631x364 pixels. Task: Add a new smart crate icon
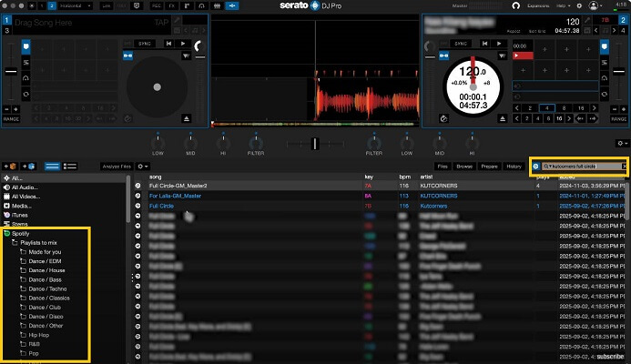pos(28,167)
